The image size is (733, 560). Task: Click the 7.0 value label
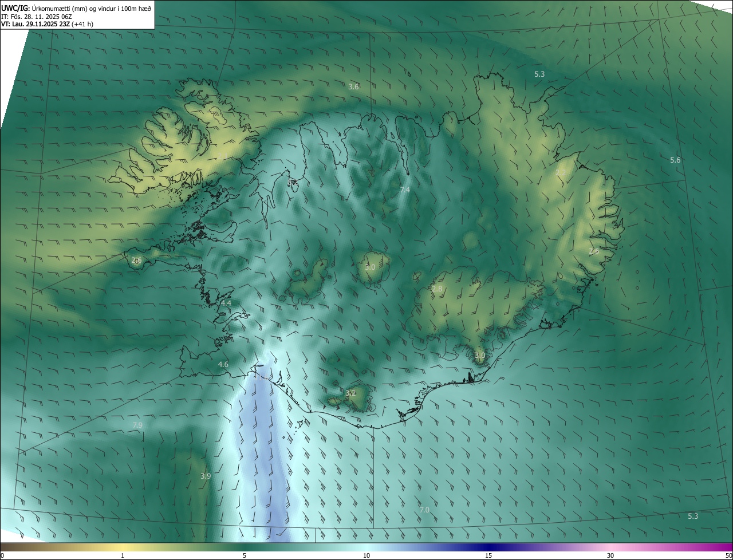[424, 510]
